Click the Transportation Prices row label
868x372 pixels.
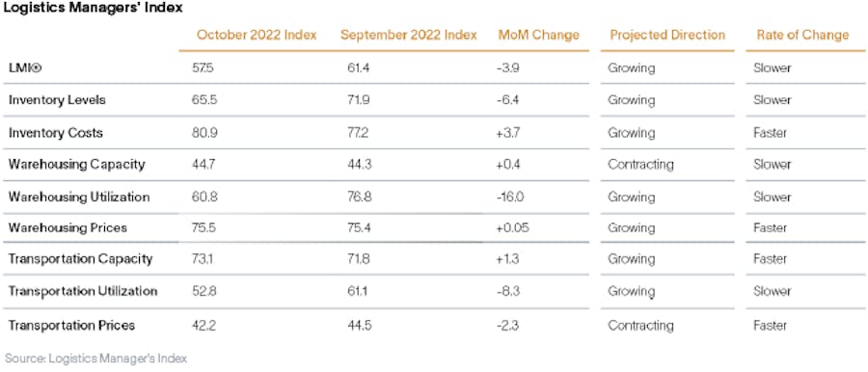pos(71,325)
